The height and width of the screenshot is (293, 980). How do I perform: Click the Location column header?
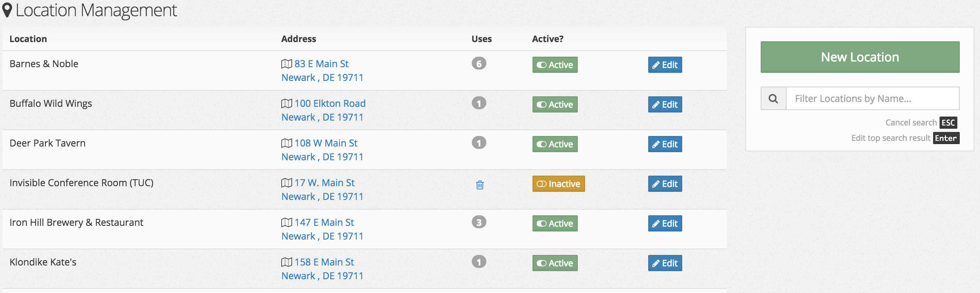tap(28, 39)
